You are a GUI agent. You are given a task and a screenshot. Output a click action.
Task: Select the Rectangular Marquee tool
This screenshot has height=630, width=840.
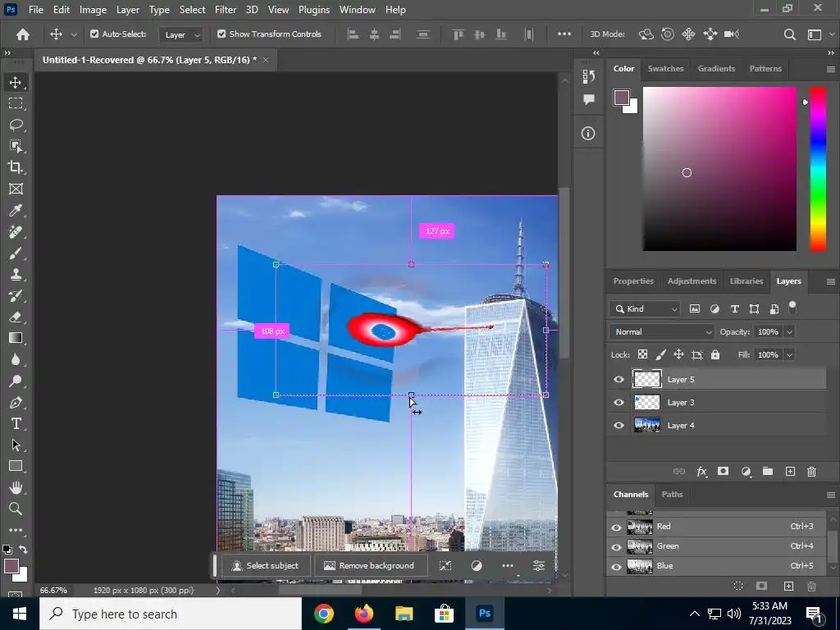tap(16, 103)
